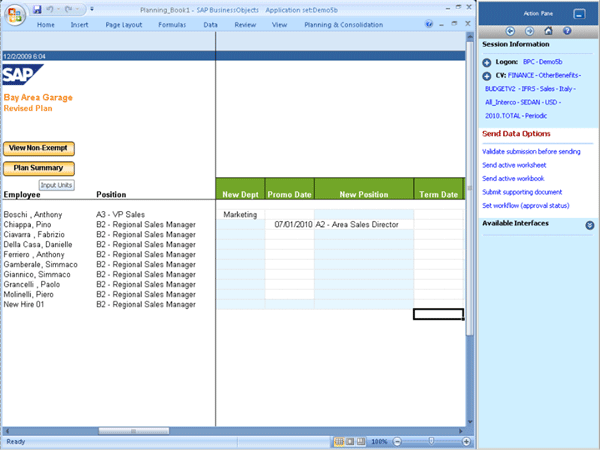Viewport: 600px width, 450px height.
Task: Click the View Non-Exempt button
Action: click(39, 148)
